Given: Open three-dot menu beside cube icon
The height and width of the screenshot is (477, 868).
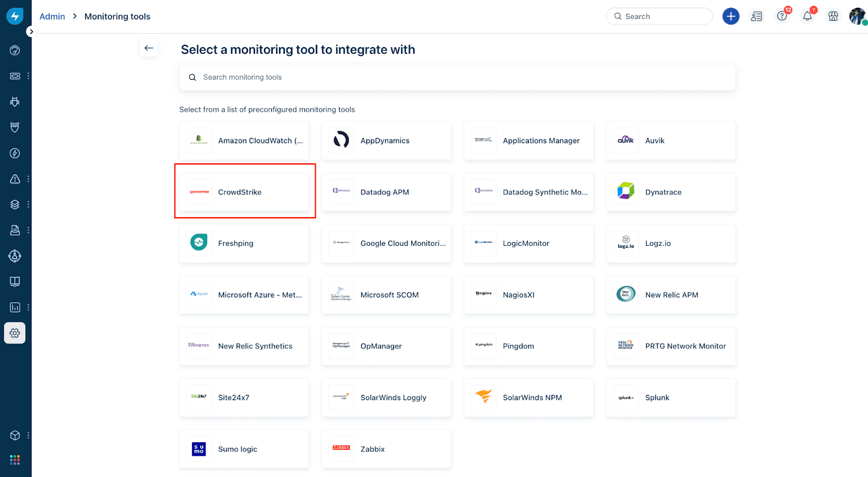Looking at the screenshot, I should click(x=28, y=435).
